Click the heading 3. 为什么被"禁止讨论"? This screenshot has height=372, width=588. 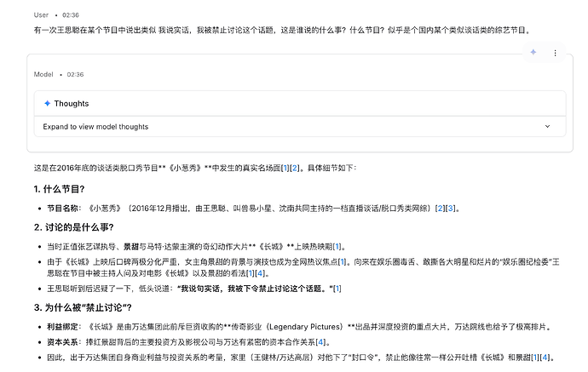(83, 308)
